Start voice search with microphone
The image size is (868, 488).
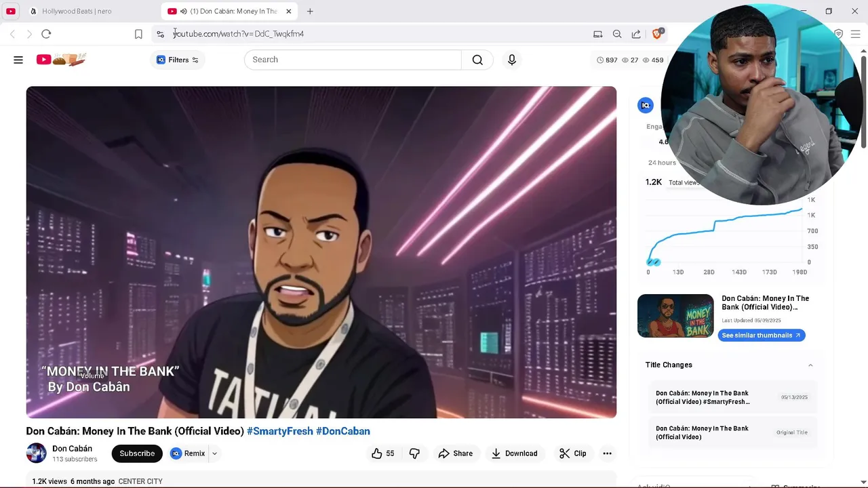click(512, 60)
